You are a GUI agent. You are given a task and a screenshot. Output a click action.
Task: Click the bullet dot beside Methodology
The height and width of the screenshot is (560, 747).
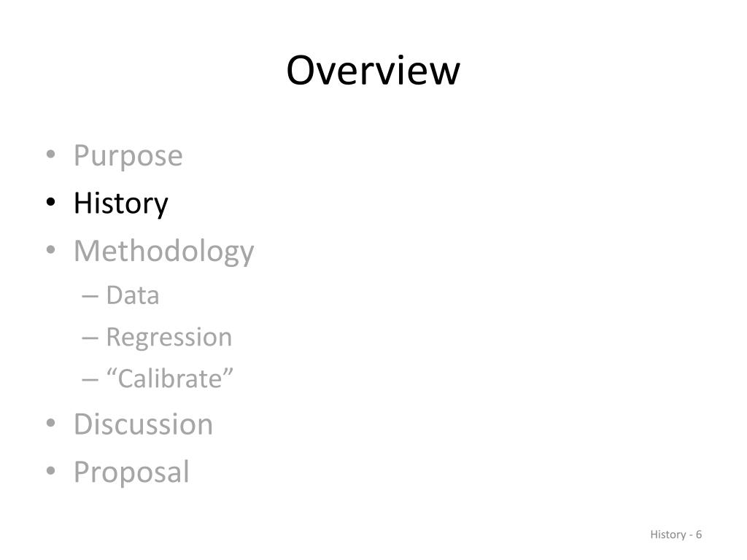click(51, 249)
